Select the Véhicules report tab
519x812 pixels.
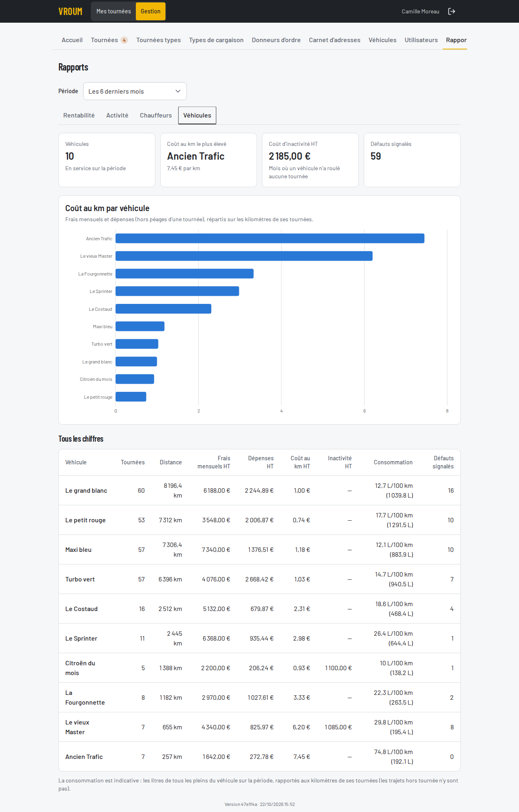pos(197,115)
